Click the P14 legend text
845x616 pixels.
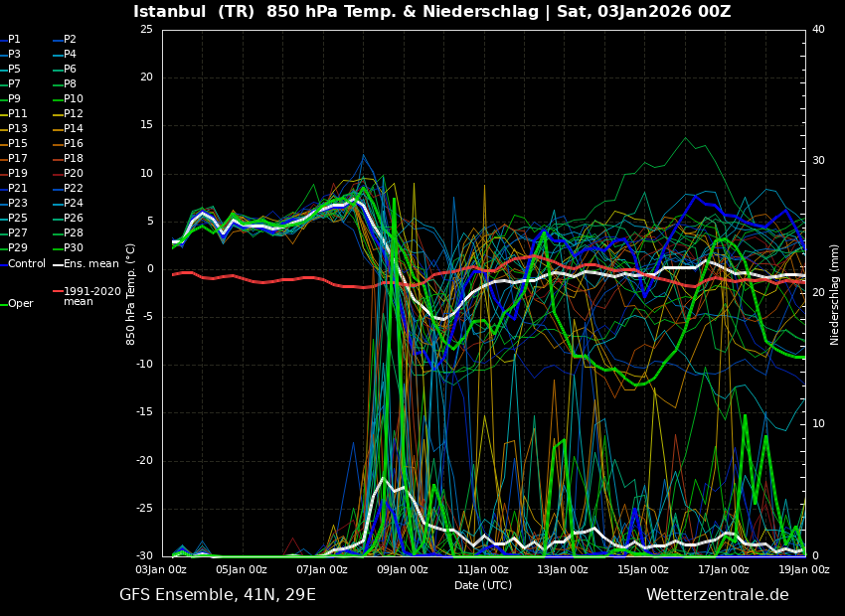coord(74,129)
